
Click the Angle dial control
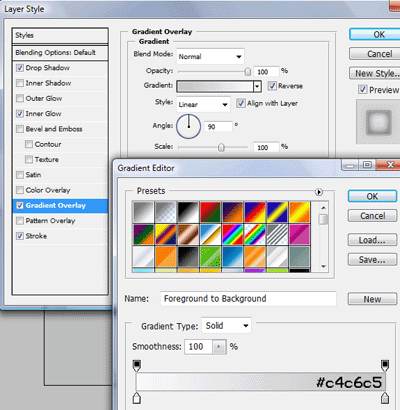click(188, 126)
